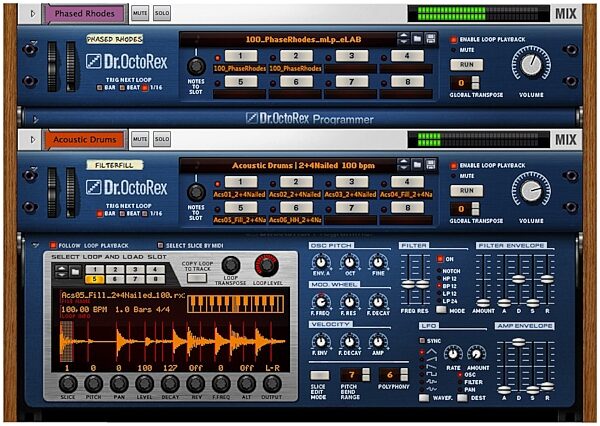The width and height of the screenshot is (600, 426).
Task: Enable LFO Sync
Action: pyautogui.click(x=422, y=341)
